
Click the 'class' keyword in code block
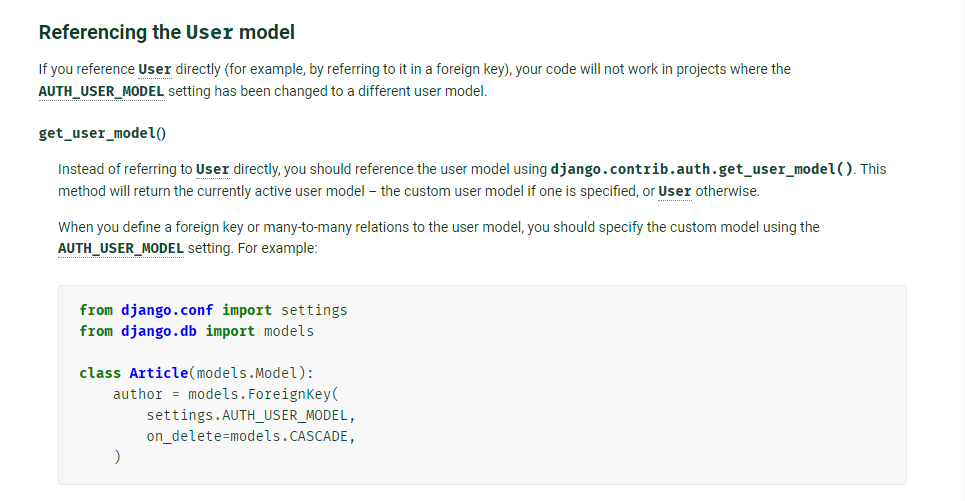tap(100, 373)
